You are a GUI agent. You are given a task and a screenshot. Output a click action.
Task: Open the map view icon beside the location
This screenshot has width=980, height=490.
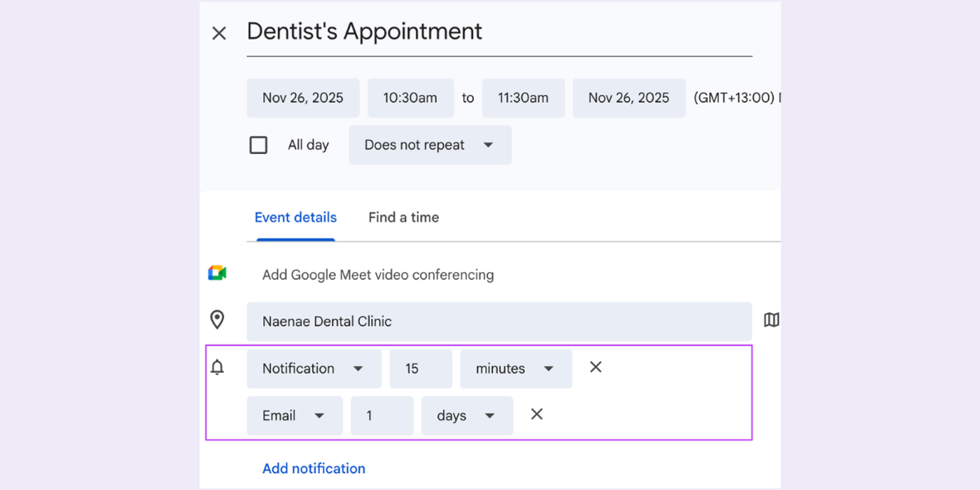[x=771, y=319]
